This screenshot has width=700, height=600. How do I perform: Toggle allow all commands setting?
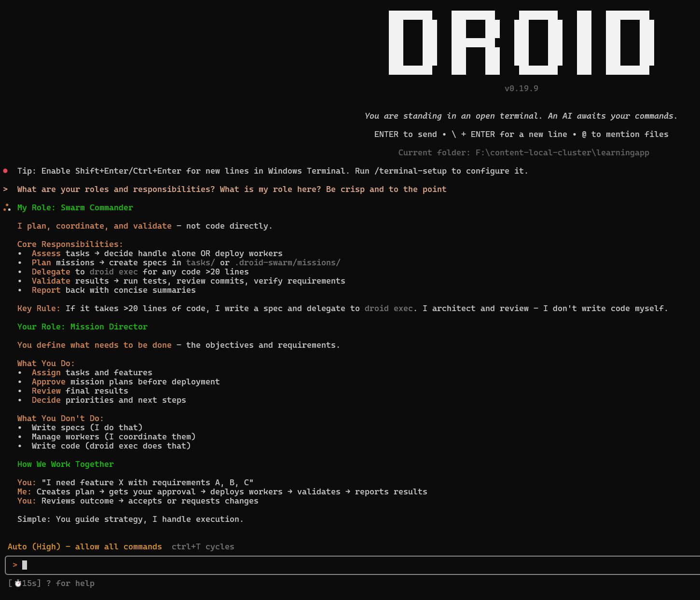point(118,546)
